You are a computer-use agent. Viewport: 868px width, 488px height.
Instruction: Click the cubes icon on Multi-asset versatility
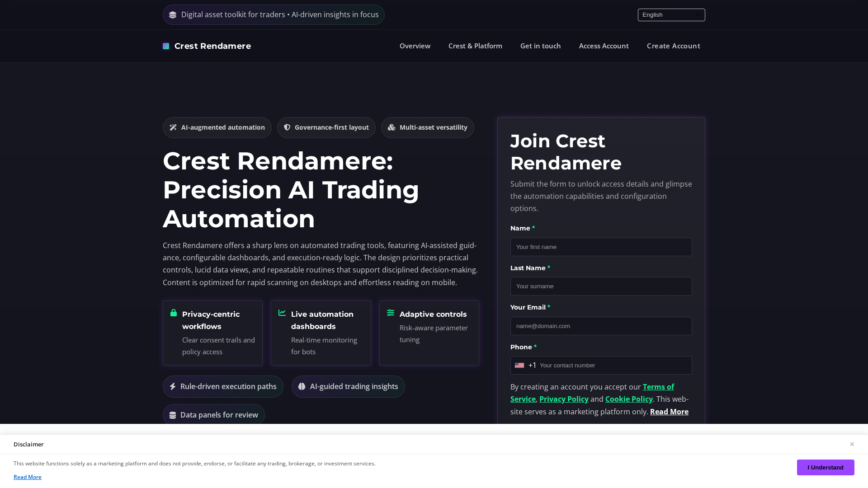coord(392,127)
